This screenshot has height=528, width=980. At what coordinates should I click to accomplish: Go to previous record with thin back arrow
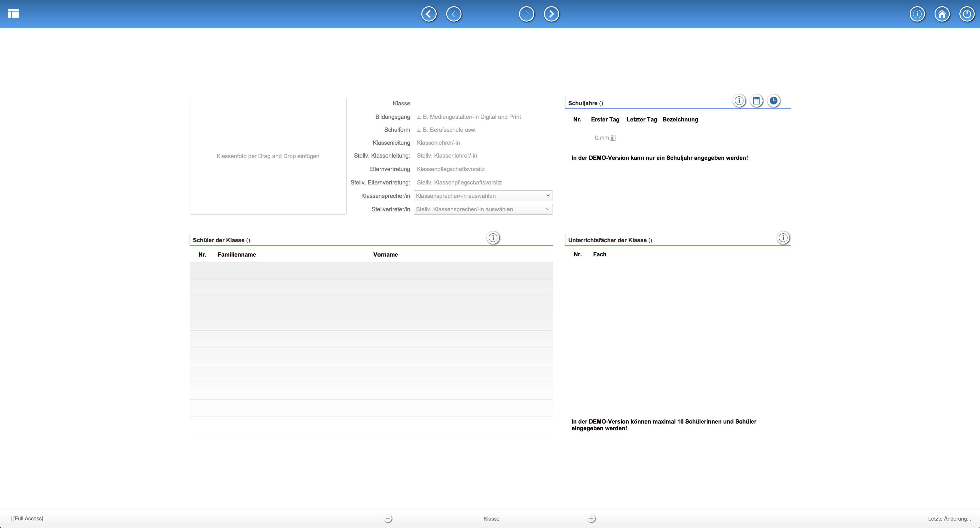tap(453, 14)
